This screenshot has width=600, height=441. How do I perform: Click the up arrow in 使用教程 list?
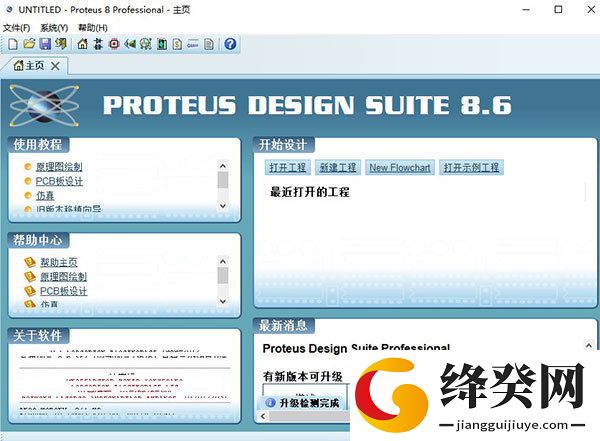tap(223, 166)
